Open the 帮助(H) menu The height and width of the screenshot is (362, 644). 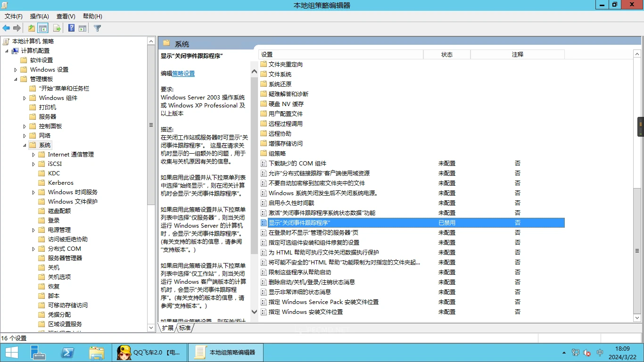click(92, 16)
